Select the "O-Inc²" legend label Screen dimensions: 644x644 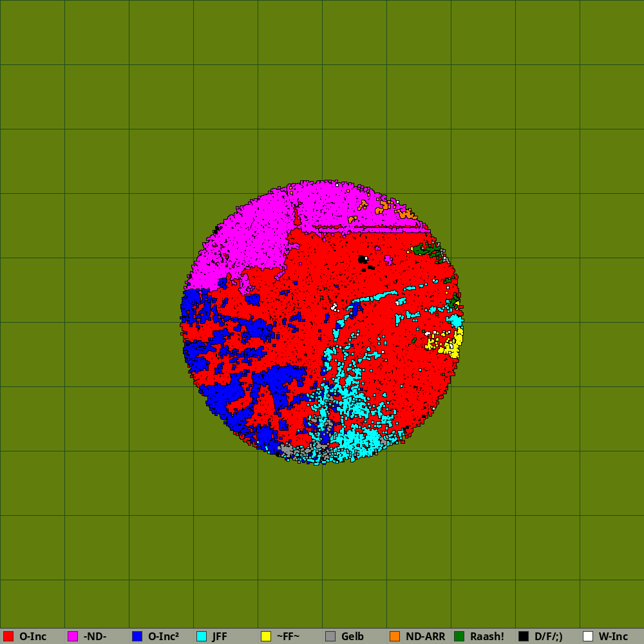(x=164, y=636)
